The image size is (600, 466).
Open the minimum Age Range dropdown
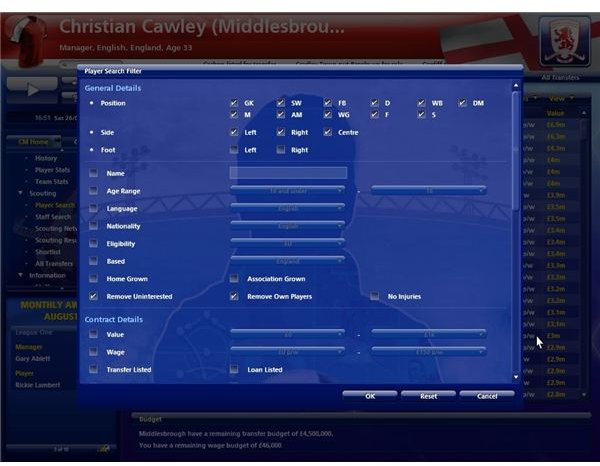pos(287,191)
